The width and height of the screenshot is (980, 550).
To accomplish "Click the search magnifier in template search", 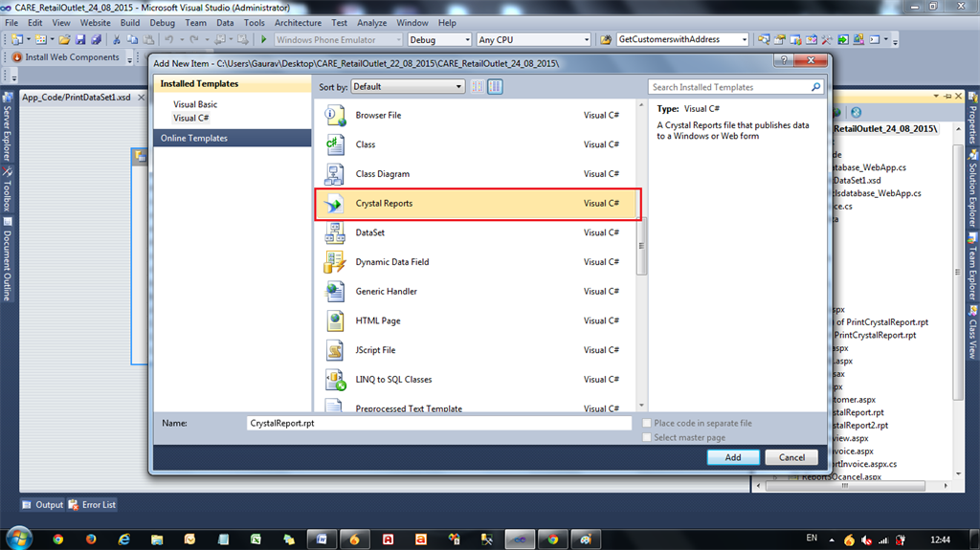I will (815, 87).
